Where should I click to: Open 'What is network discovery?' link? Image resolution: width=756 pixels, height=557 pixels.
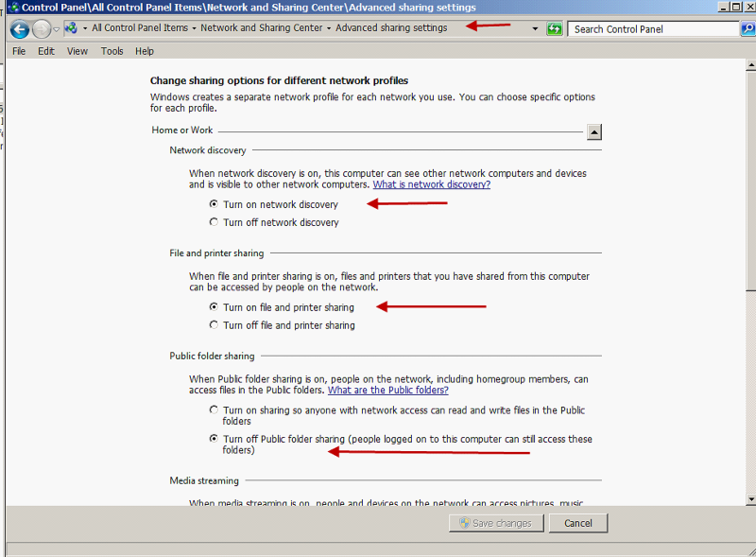coord(431,184)
